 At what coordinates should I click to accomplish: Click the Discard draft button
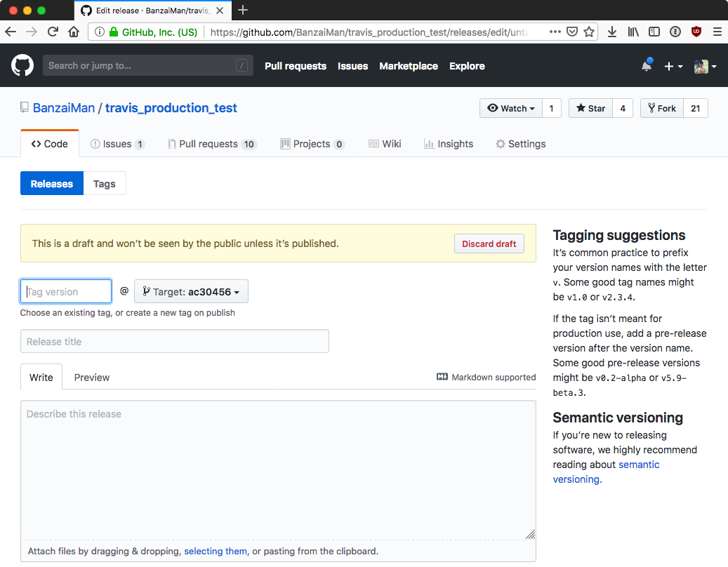(489, 244)
